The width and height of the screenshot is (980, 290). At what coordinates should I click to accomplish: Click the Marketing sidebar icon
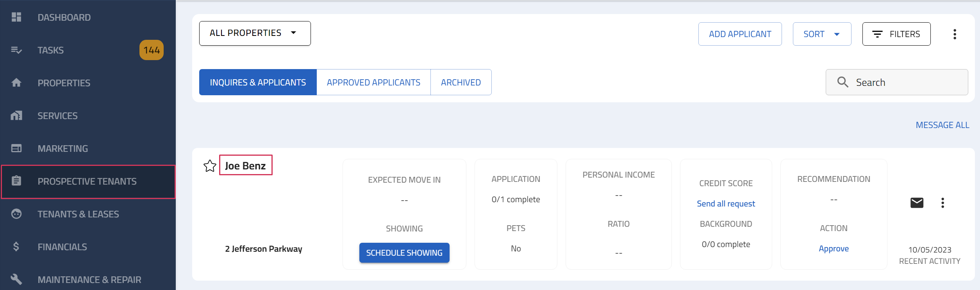[x=16, y=148]
